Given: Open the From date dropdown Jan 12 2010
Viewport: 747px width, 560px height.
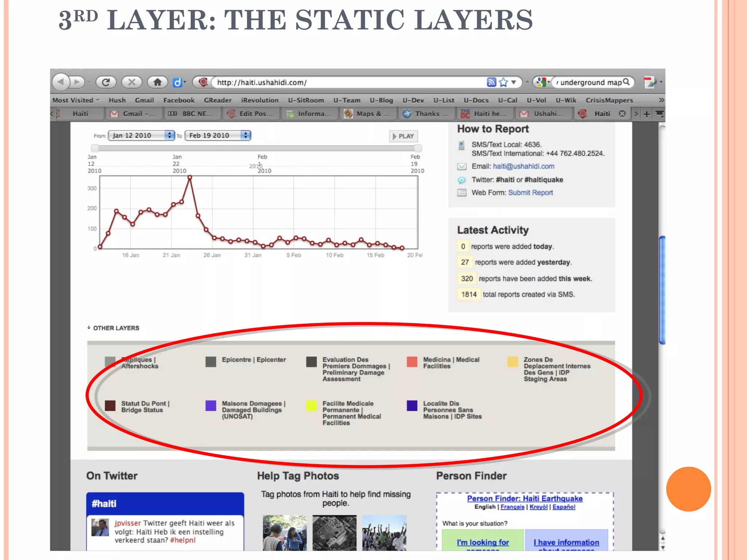Looking at the screenshot, I should (x=141, y=135).
